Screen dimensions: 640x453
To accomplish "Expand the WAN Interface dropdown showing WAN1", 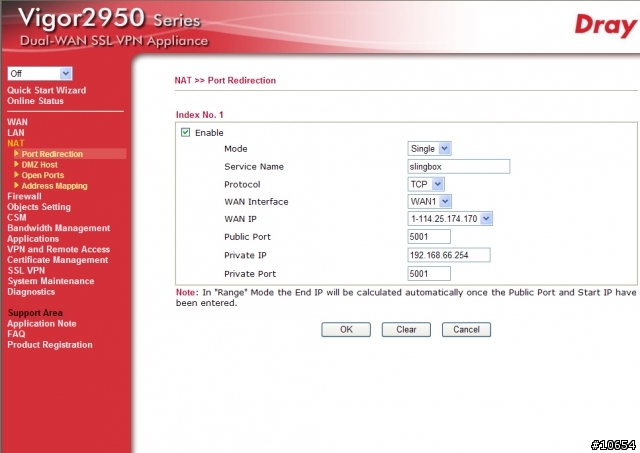I will (x=429, y=201).
